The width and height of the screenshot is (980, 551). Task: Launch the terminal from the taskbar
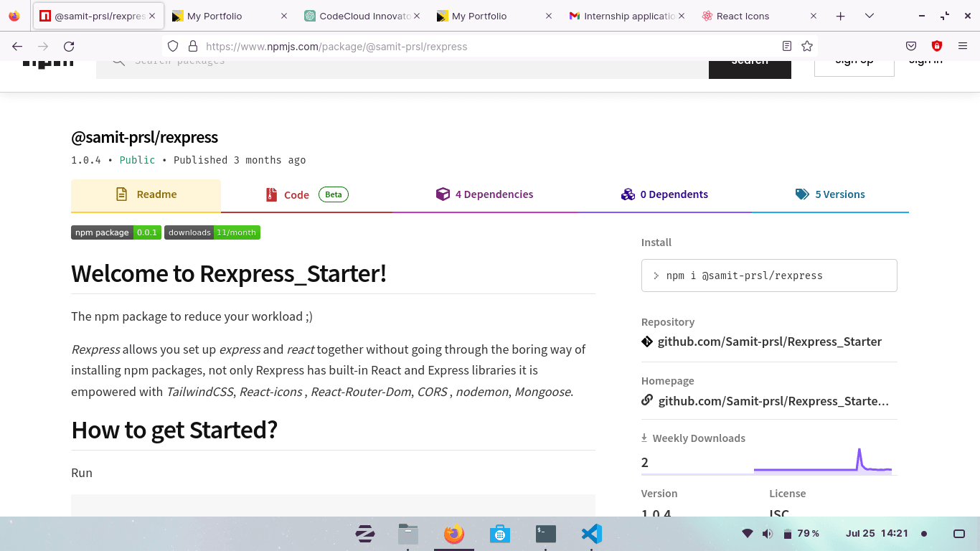click(x=546, y=534)
